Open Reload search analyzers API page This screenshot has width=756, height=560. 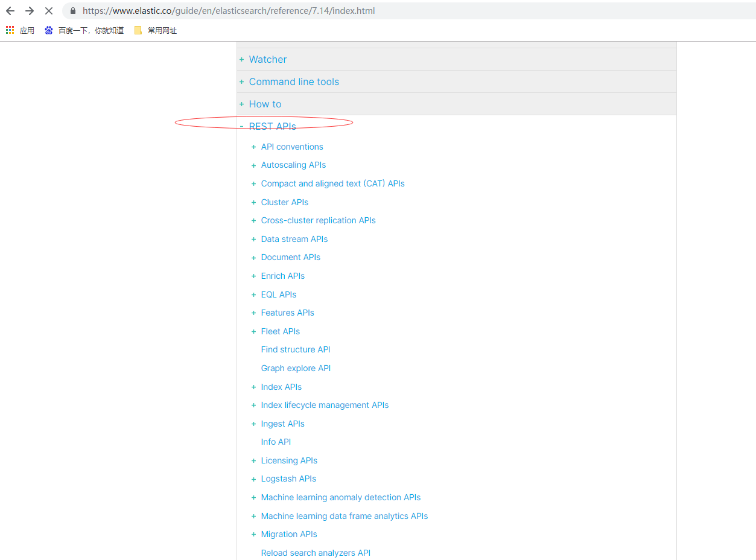point(316,553)
